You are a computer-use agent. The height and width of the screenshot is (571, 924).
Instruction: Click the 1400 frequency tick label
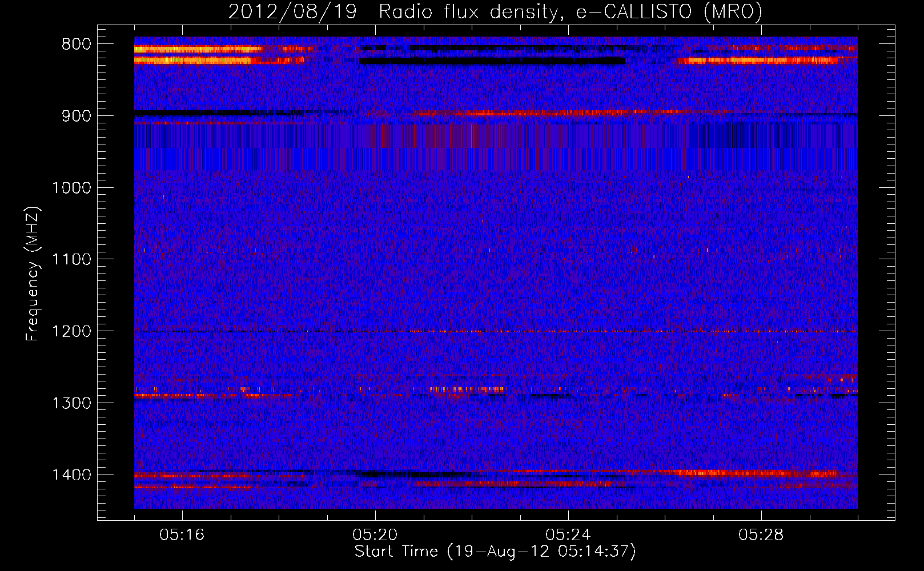71,475
